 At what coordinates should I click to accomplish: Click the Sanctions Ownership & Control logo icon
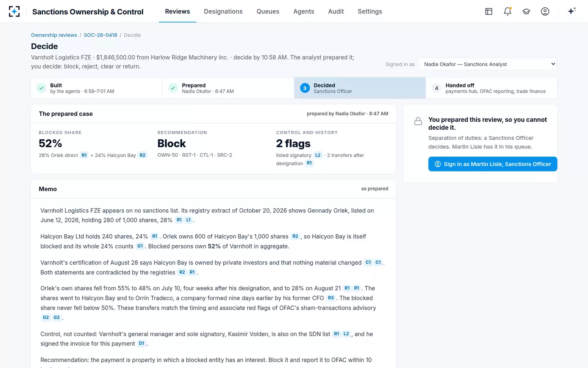point(14,11)
